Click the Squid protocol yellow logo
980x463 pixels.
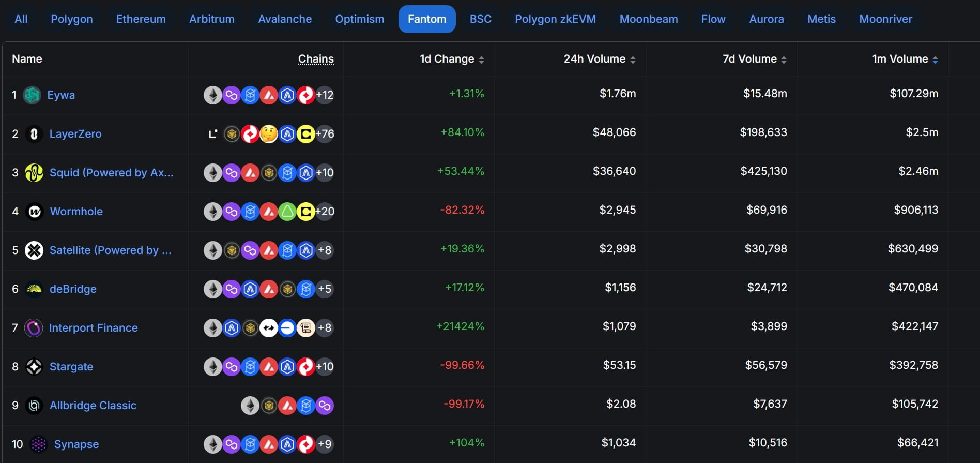click(x=34, y=173)
